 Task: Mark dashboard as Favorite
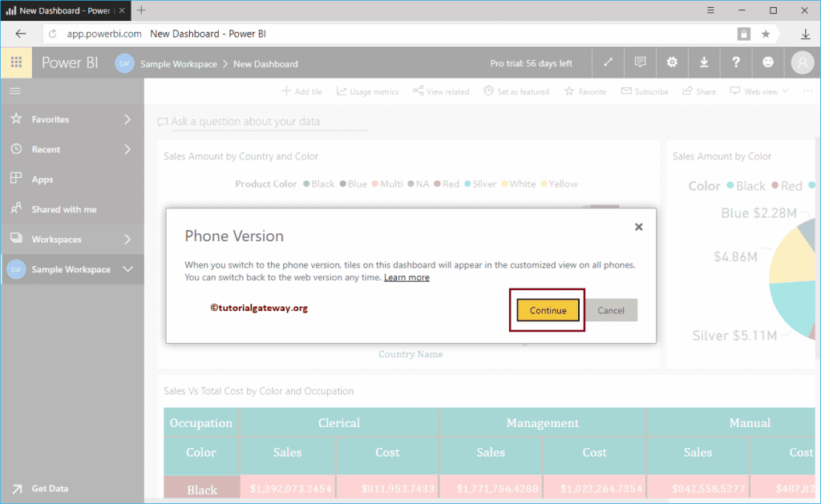[584, 91]
